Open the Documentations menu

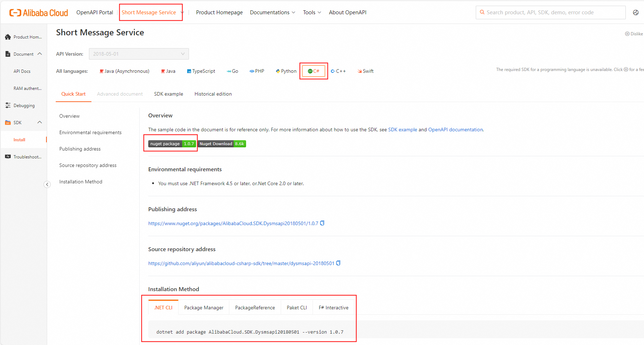[273, 12]
